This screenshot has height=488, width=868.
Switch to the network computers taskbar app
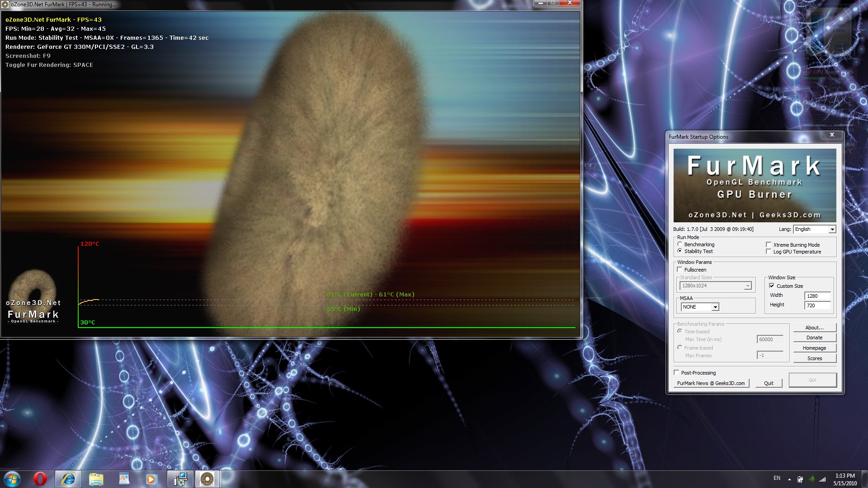click(180, 479)
